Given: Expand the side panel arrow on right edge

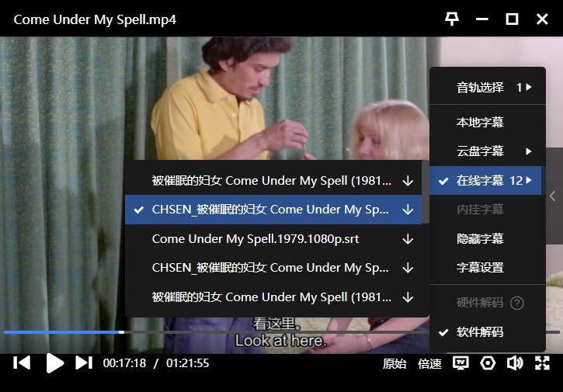Looking at the screenshot, I should [x=552, y=196].
